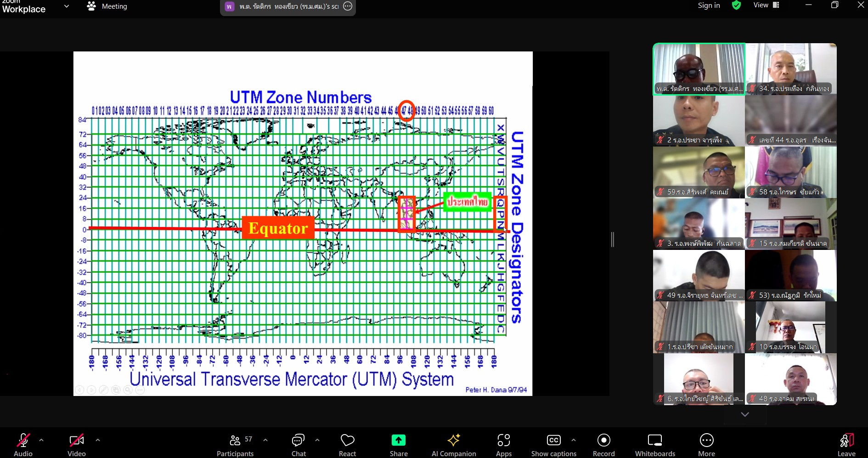Click the pen tool icon on slide

pos(104,390)
